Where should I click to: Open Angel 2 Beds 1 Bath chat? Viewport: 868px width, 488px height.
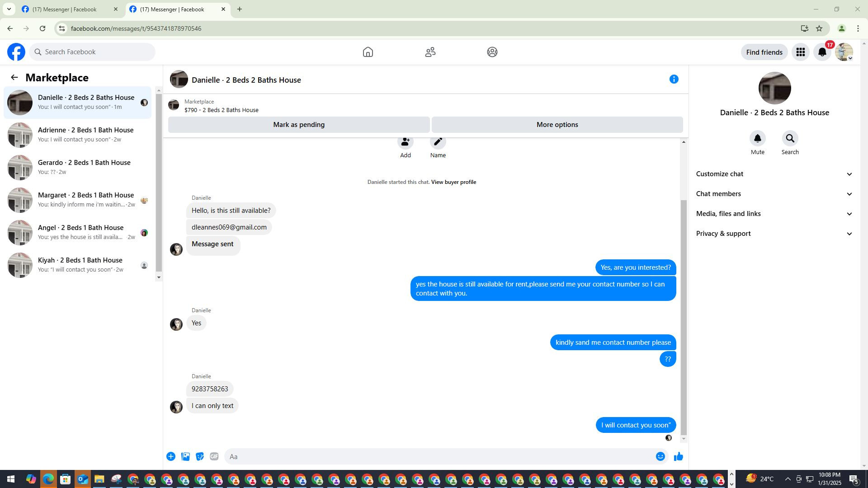[78, 233]
